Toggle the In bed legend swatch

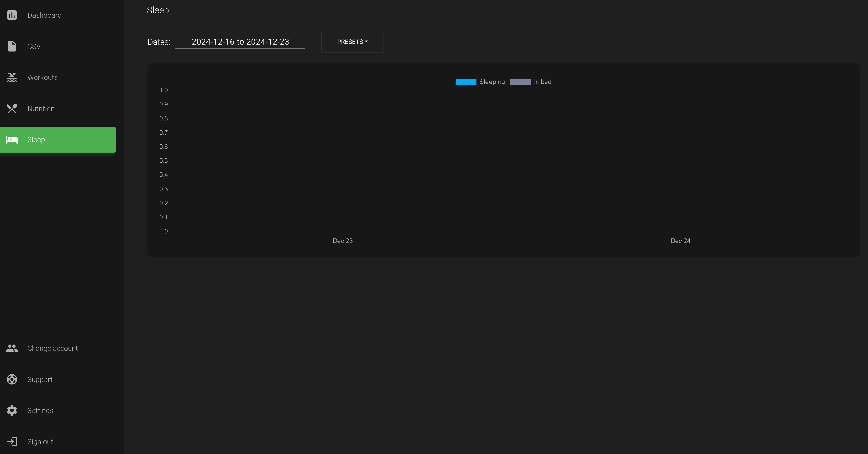tap(520, 82)
